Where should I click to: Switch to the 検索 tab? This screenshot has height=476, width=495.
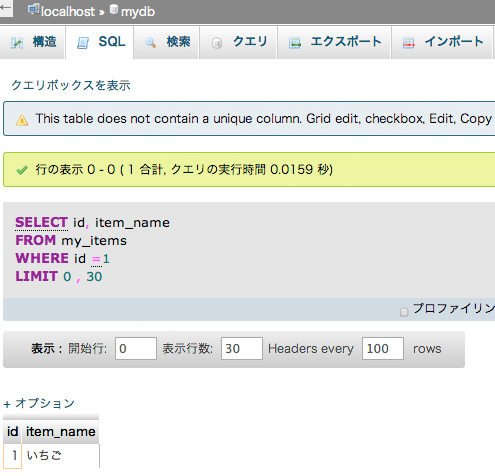pyautogui.click(x=166, y=42)
